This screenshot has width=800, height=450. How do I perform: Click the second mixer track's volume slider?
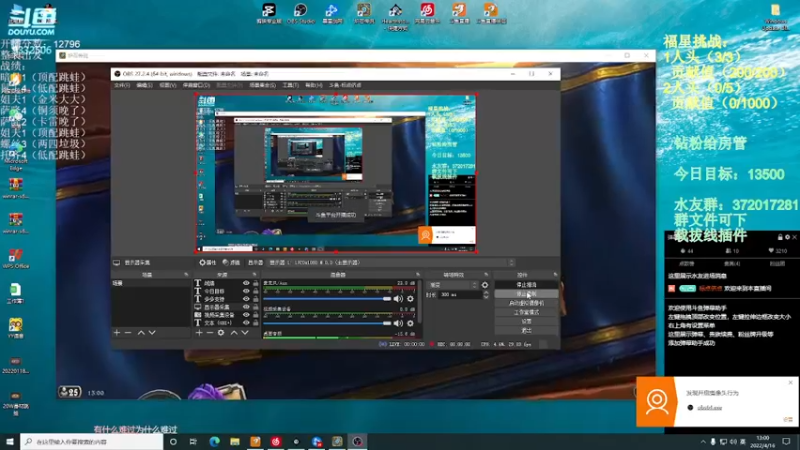[x=327, y=323]
